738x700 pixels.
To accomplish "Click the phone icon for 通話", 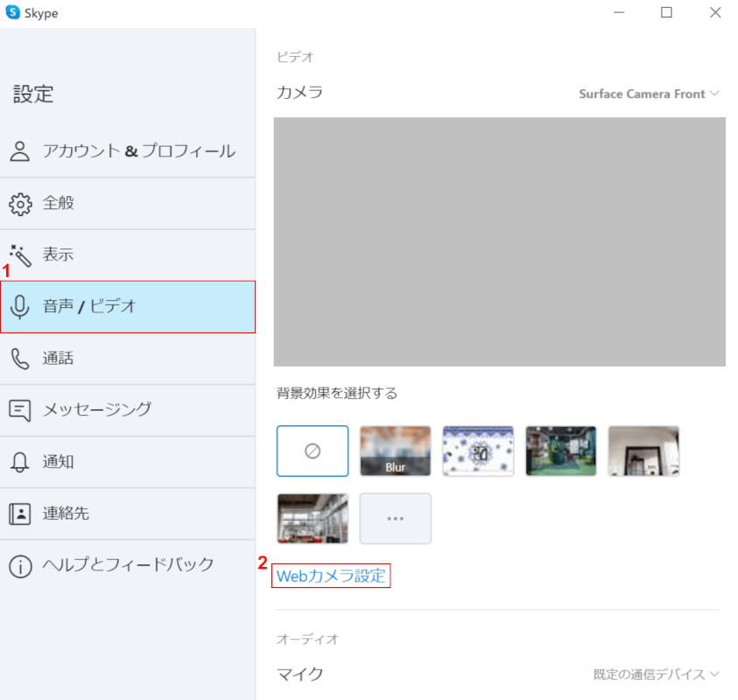I will 20,358.
